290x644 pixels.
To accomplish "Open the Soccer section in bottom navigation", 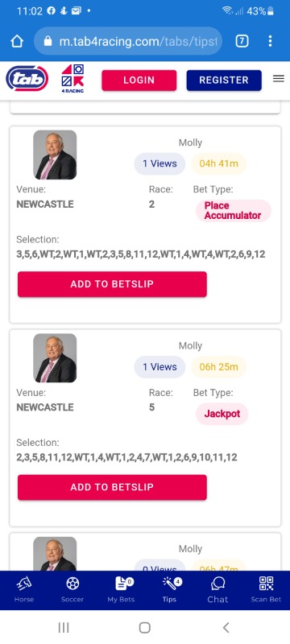I will click(x=72, y=589).
